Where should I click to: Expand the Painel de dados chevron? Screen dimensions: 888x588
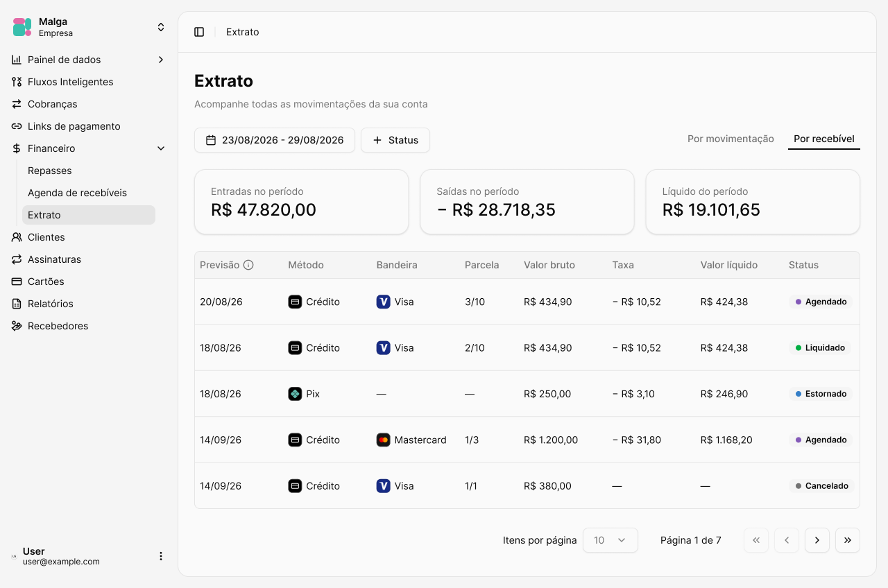[161, 60]
